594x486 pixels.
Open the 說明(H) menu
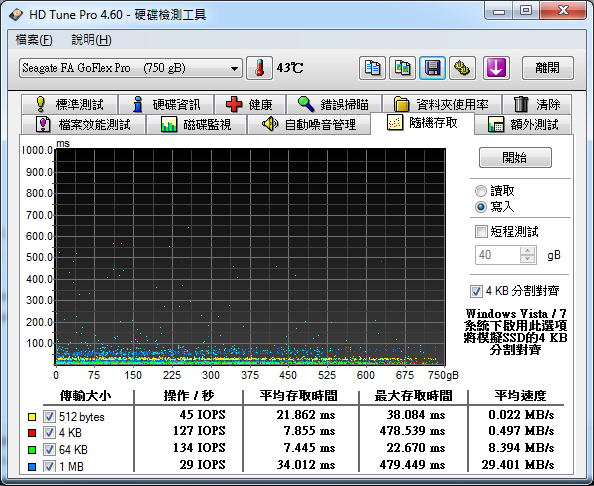coord(91,40)
